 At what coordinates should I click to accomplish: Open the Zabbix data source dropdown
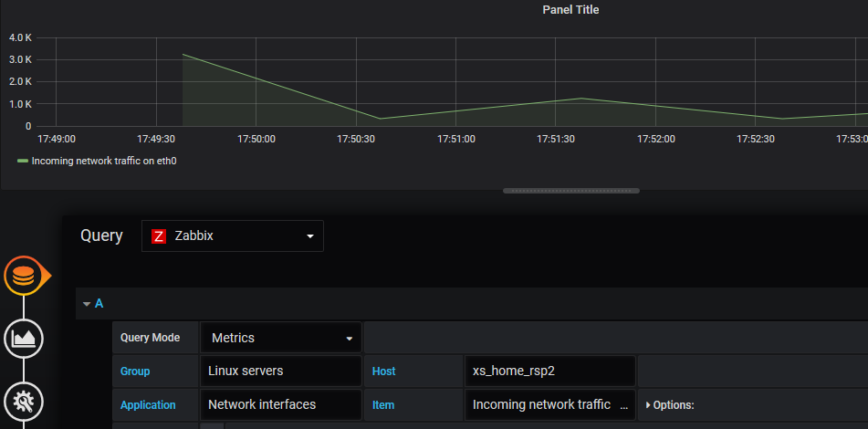[233, 236]
